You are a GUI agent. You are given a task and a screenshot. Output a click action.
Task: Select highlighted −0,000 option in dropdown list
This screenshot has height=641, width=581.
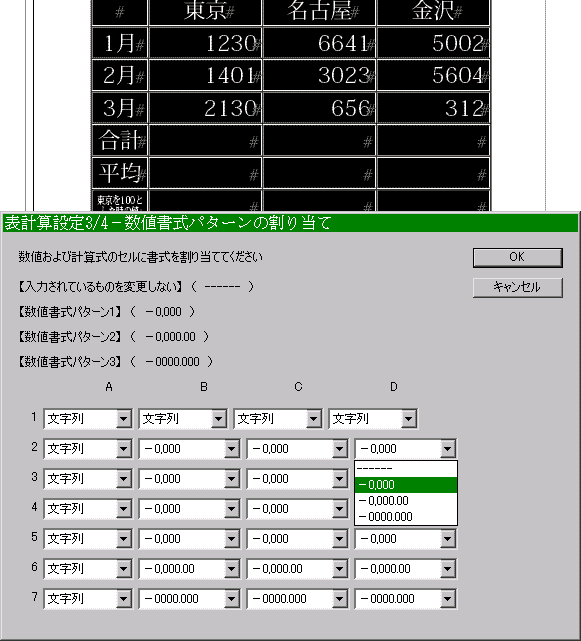(406, 485)
